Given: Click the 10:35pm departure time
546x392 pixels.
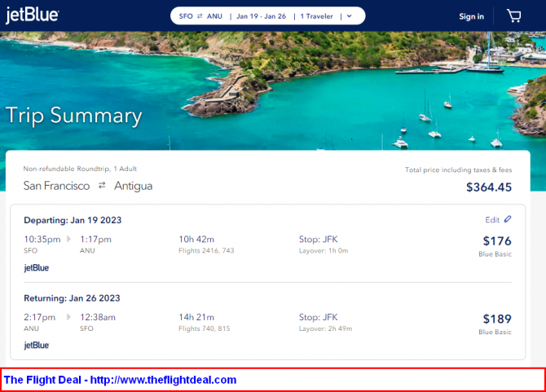Looking at the screenshot, I should pyautogui.click(x=42, y=240).
